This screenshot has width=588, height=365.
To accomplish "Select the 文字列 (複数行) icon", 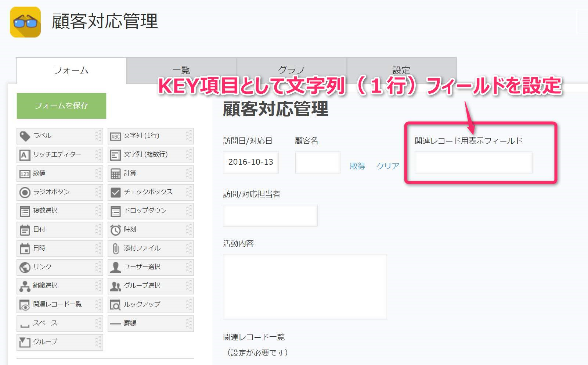I will (115, 155).
